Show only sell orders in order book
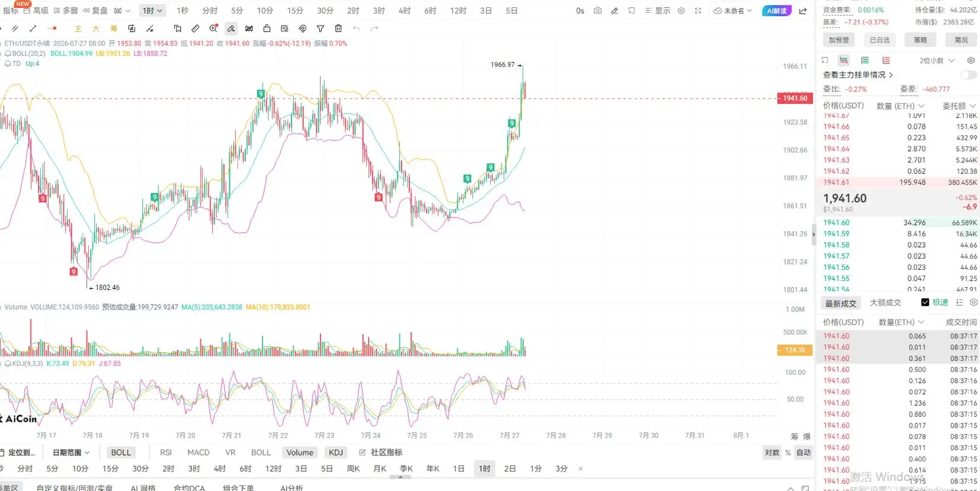 (886, 60)
